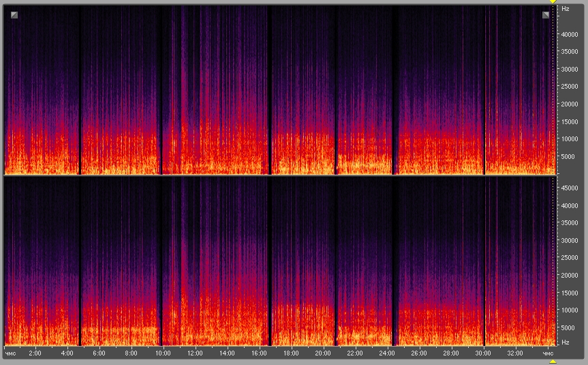
Task: Click the 32:00 mark on the time ruler
Action: click(515, 353)
